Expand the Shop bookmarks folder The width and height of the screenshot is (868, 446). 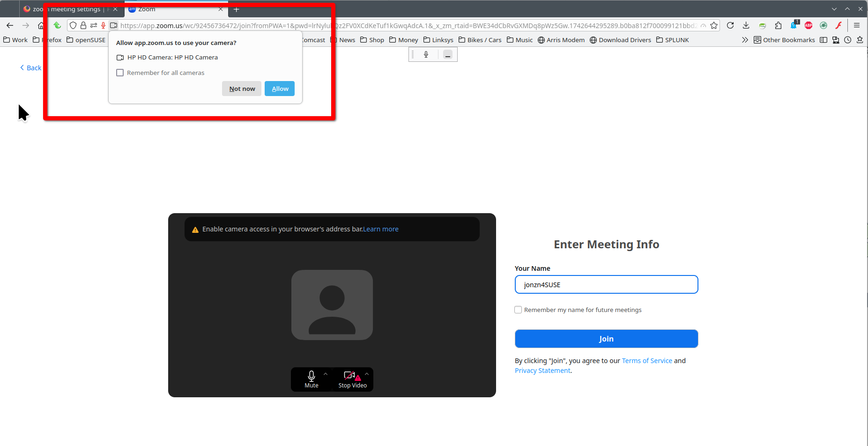pyautogui.click(x=372, y=40)
